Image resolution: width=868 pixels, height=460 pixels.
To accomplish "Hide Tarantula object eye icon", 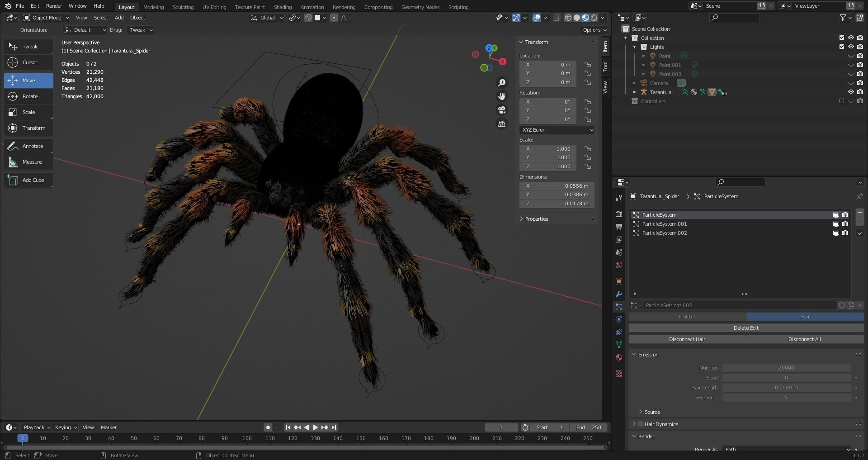I will pos(850,92).
